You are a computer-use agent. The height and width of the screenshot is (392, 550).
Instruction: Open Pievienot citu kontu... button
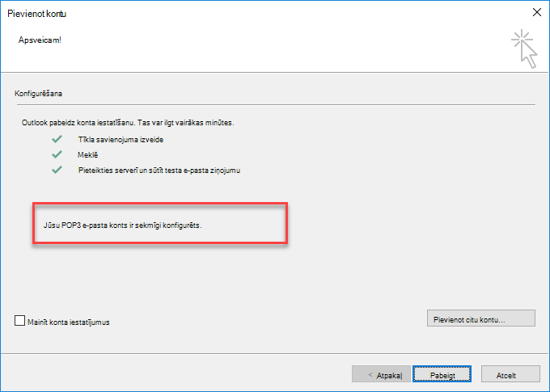(x=481, y=318)
